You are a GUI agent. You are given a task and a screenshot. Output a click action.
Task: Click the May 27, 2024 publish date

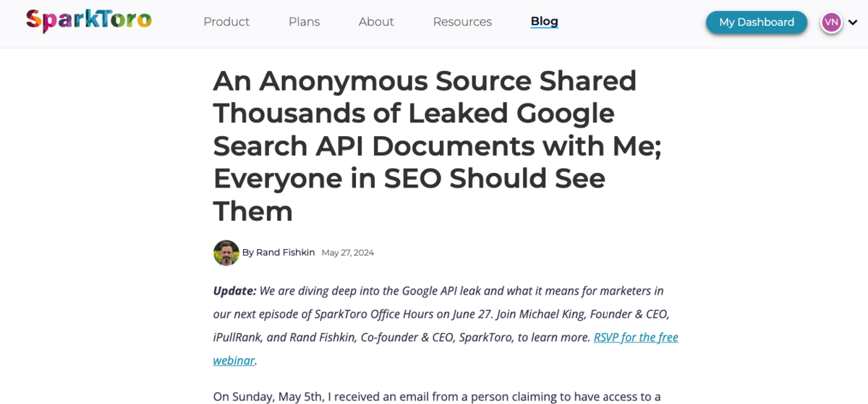348,253
